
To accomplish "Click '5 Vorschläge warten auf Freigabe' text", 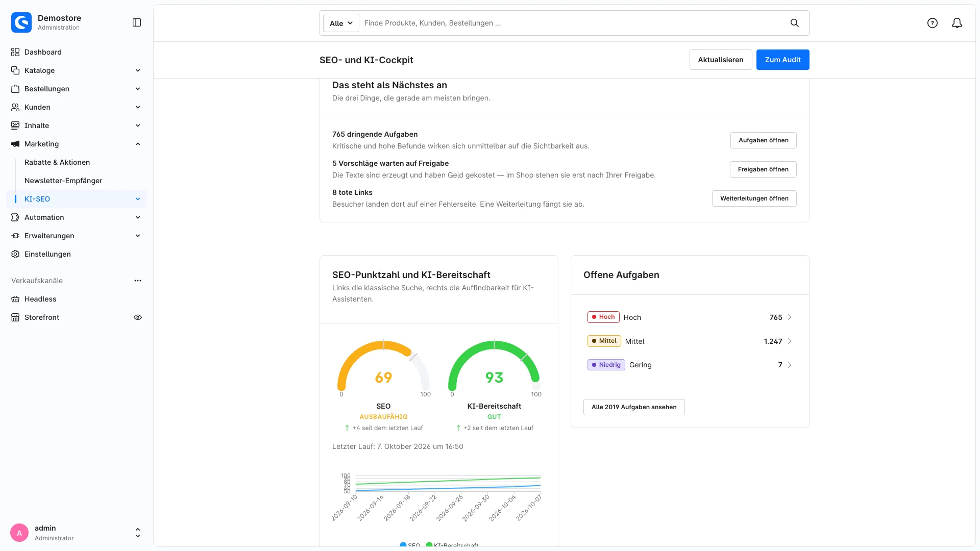I will point(390,163).
